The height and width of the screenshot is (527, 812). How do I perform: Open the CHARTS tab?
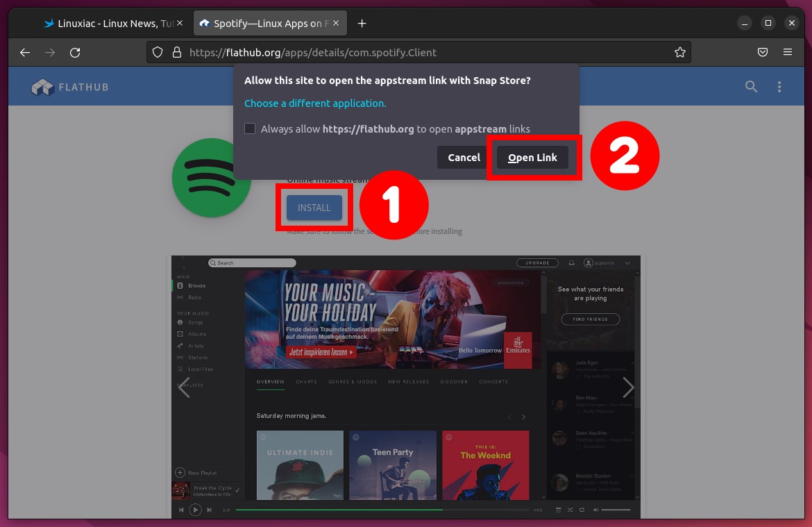point(306,382)
